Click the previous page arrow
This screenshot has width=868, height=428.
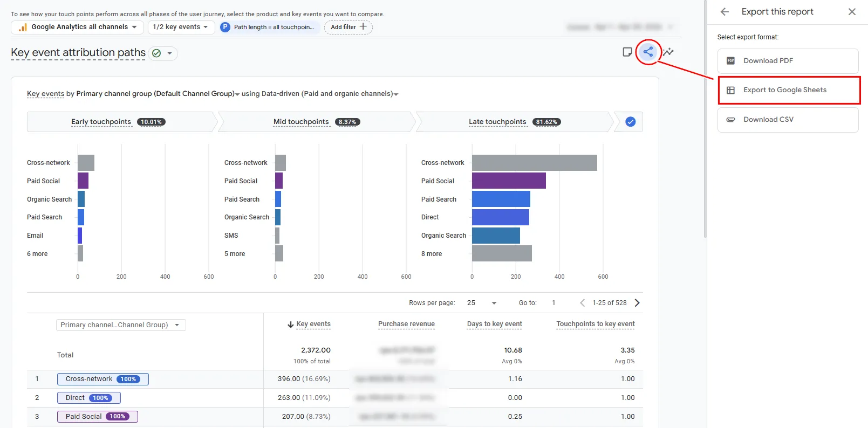[x=582, y=303]
